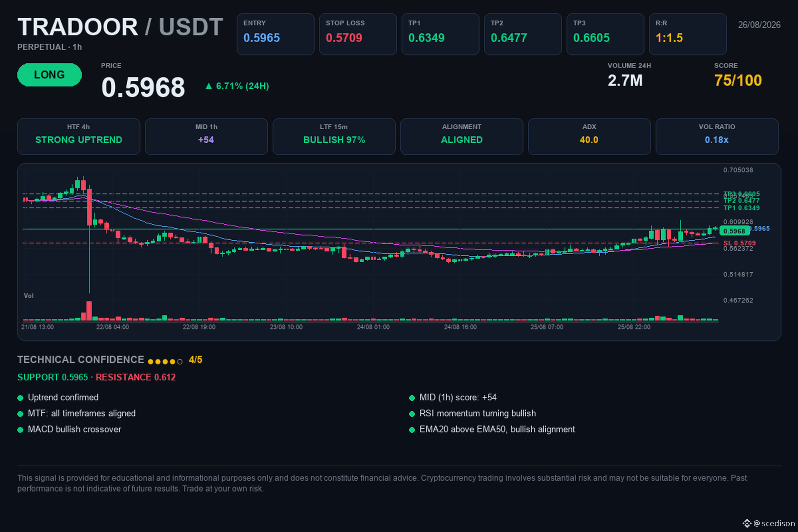Click the TP2 0.6477 label on the chart
This screenshot has width=798, height=532.
click(741, 201)
